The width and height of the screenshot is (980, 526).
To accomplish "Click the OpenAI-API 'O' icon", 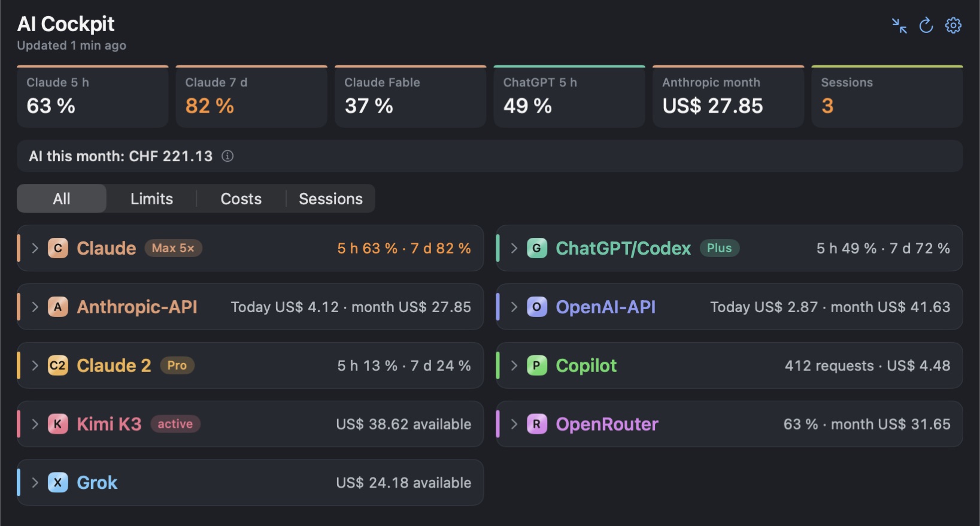I will pos(537,307).
